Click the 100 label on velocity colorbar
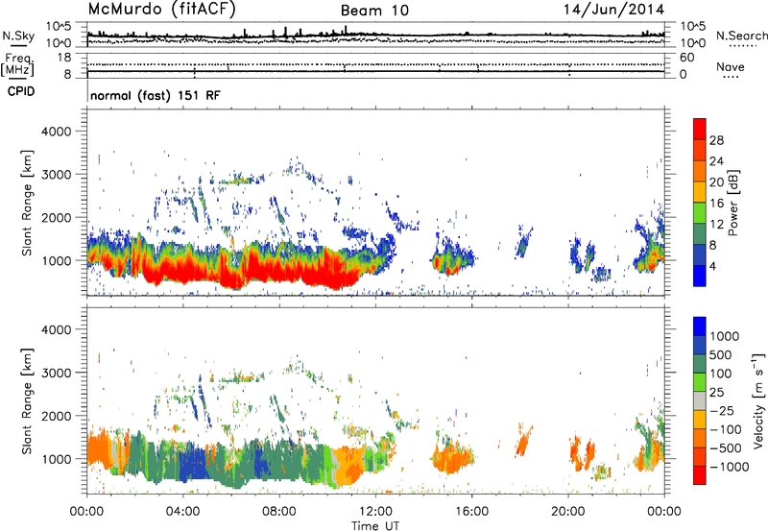 pos(721,374)
